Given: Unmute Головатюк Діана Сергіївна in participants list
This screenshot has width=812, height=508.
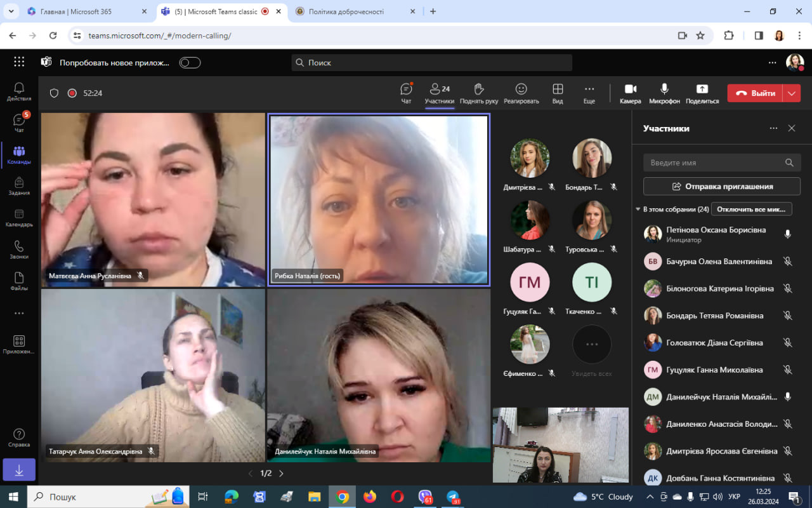Looking at the screenshot, I should (788, 343).
